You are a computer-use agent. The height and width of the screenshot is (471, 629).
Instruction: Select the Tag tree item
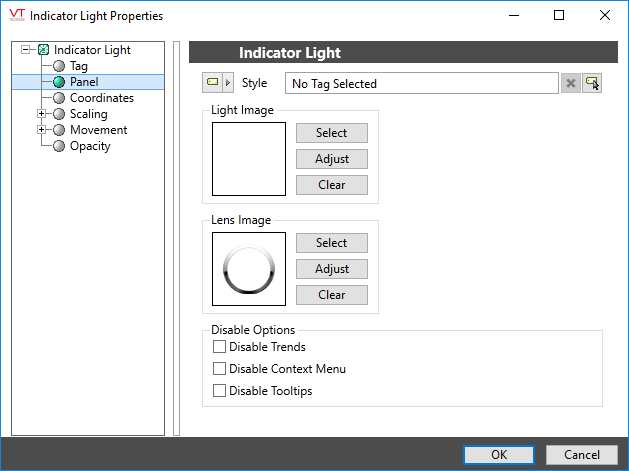[79, 66]
